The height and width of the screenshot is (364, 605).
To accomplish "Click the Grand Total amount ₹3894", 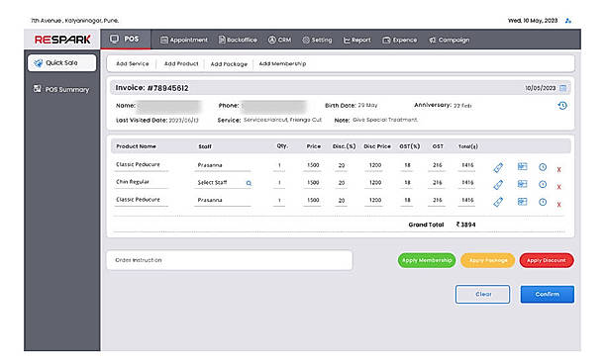I will pyautogui.click(x=465, y=225).
